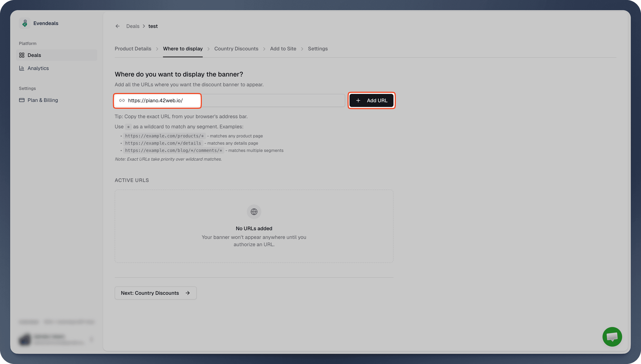Open the green chat support widget

pos(612,337)
